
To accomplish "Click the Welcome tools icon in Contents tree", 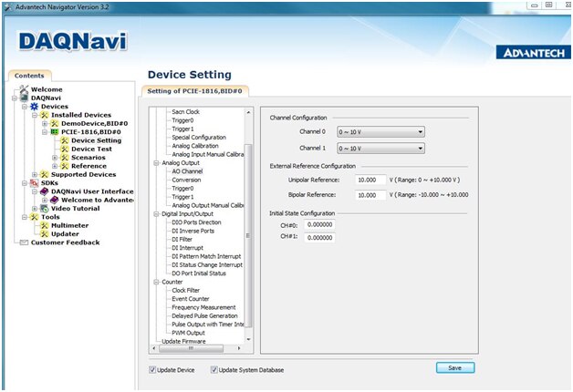I will coord(24,89).
